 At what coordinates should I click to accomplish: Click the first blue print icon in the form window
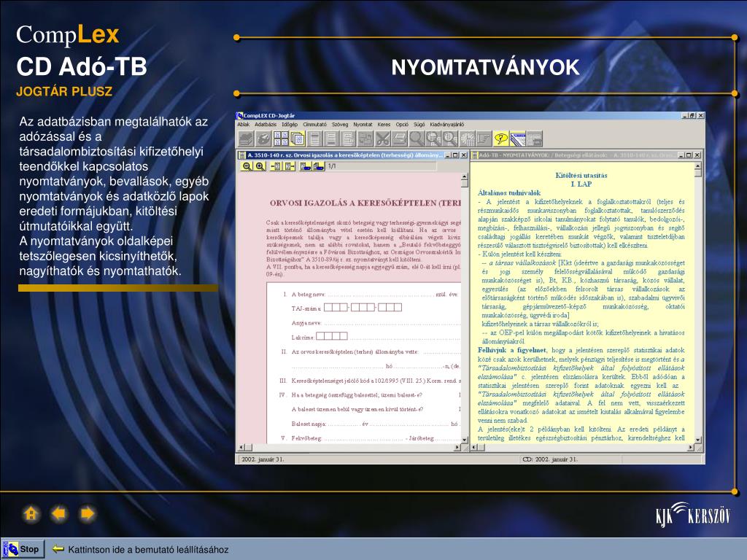pos(306,166)
